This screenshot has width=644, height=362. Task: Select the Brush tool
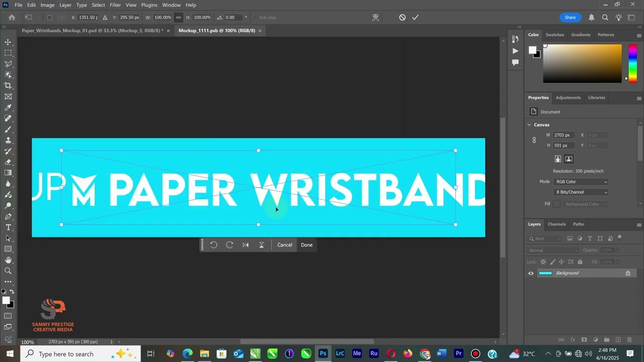8,129
